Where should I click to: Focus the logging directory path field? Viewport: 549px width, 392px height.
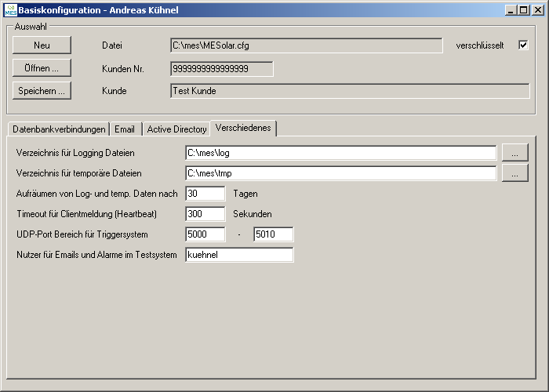(x=340, y=153)
